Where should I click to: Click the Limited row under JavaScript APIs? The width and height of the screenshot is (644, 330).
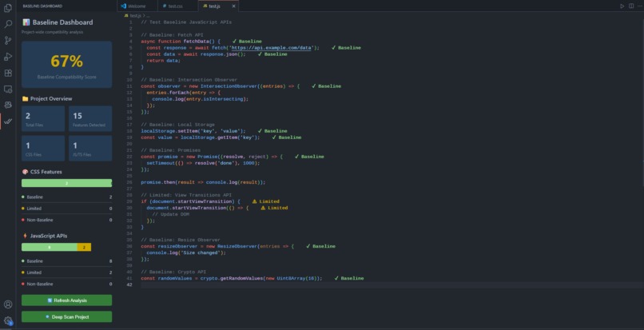[66, 272]
